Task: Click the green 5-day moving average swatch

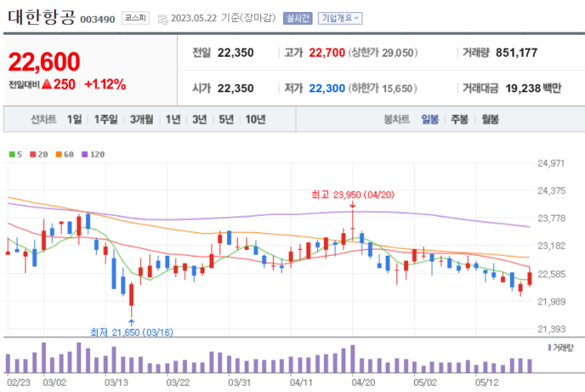Action: (12, 154)
